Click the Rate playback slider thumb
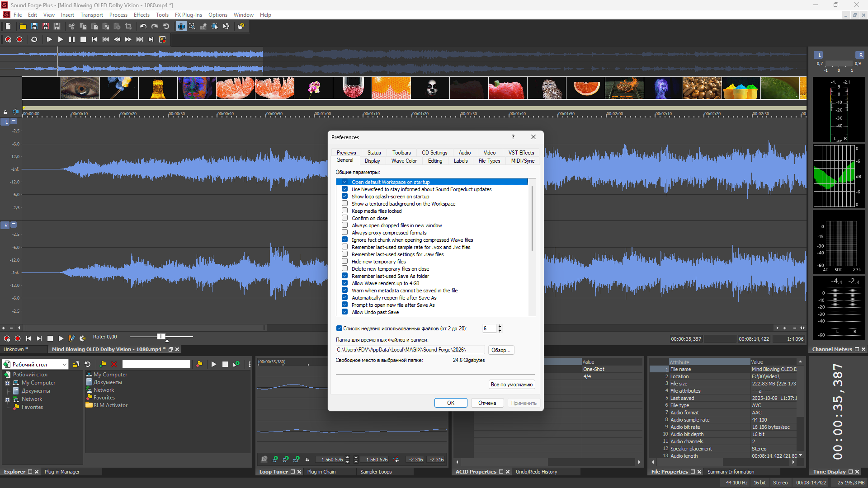This screenshot has height=488, width=868. pos(160,337)
